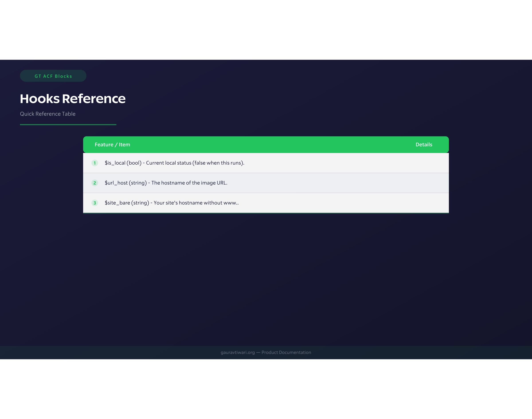Image resolution: width=532 pixels, height=419 pixels.
Task: Click the green divider line under the subtitle
Action: coord(68,125)
